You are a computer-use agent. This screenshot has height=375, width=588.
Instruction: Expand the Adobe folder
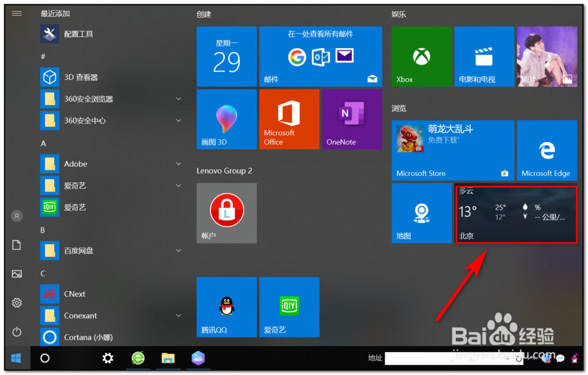[179, 164]
